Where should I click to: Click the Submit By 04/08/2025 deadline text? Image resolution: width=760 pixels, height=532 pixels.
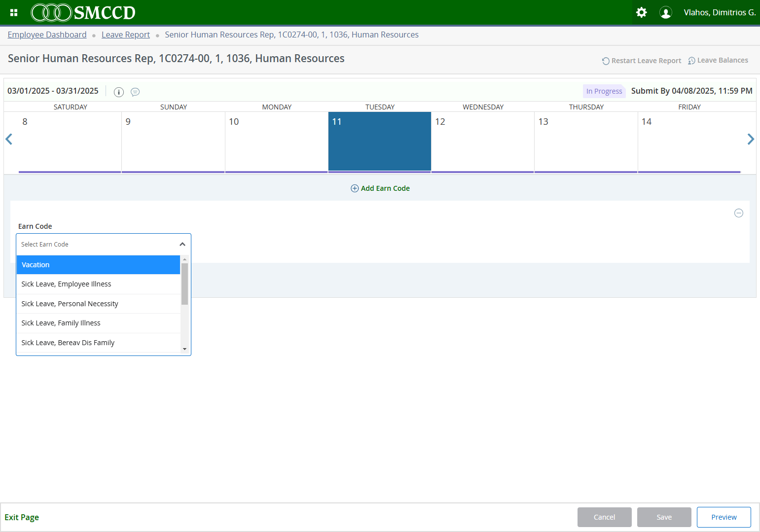692,91
